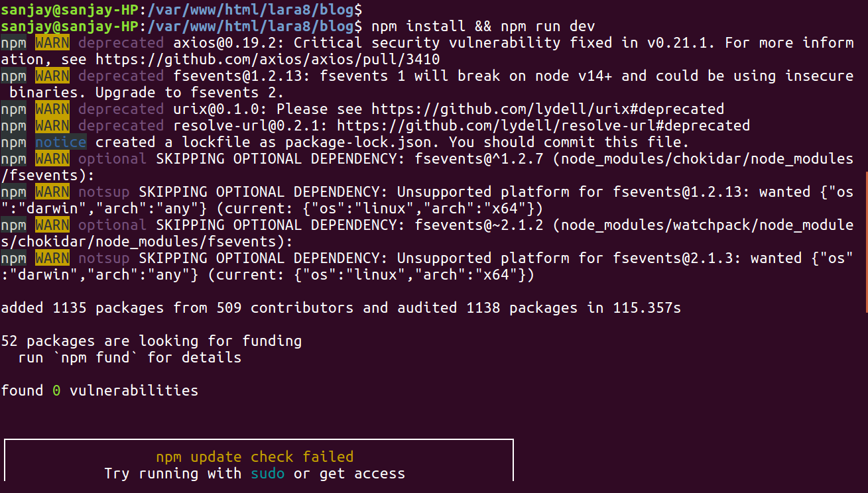
Task: Click the terminal scrollbar thumb on right edge
Action: pos(865,241)
